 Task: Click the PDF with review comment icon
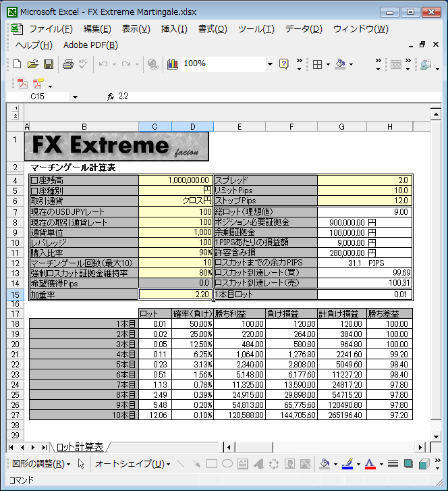(x=38, y=84)
